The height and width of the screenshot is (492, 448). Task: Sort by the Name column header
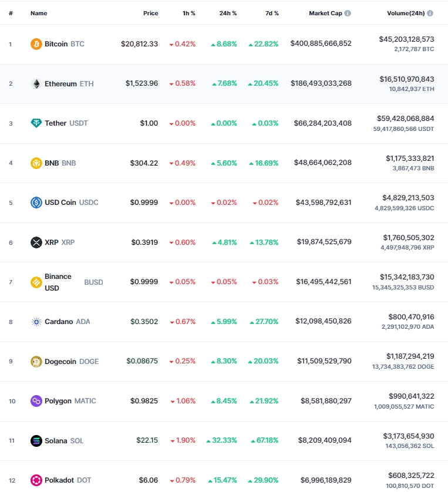click(39, 13)
